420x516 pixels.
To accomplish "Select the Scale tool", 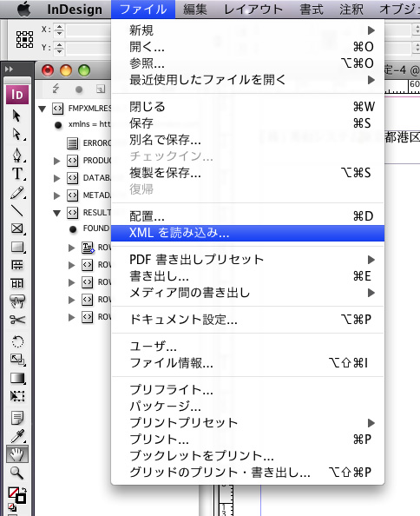I will click(x=17, y=360).
